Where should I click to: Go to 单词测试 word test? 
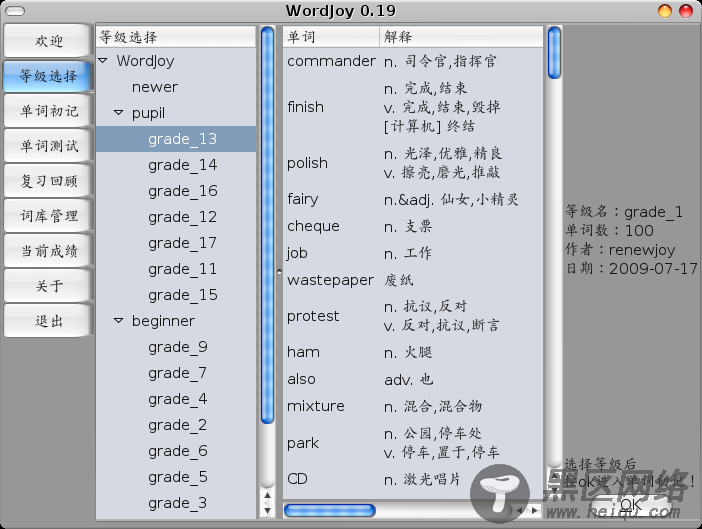[x=49, y=146]
